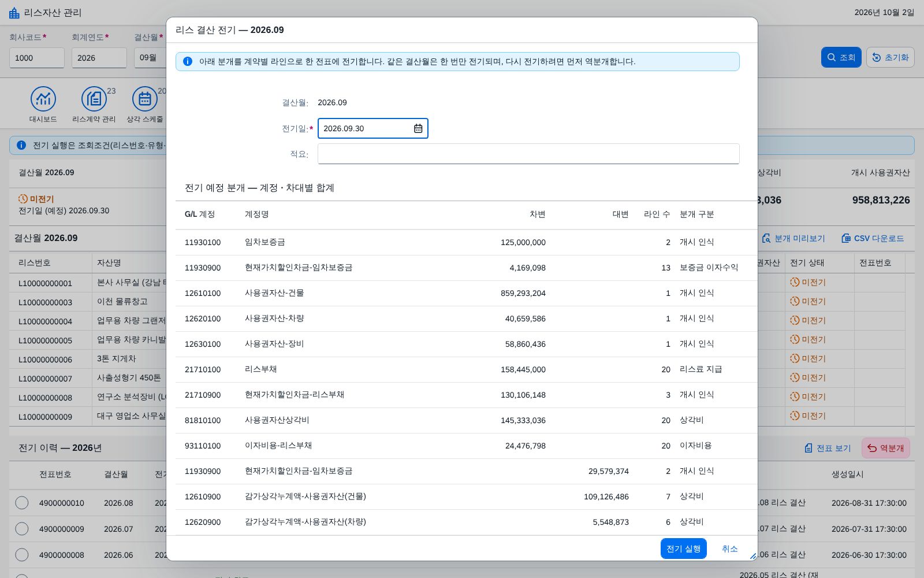The width and height of the screenshot is (924, 578).
Task: Select the 사용권자산-건물 row
Action: click(466, 293)
